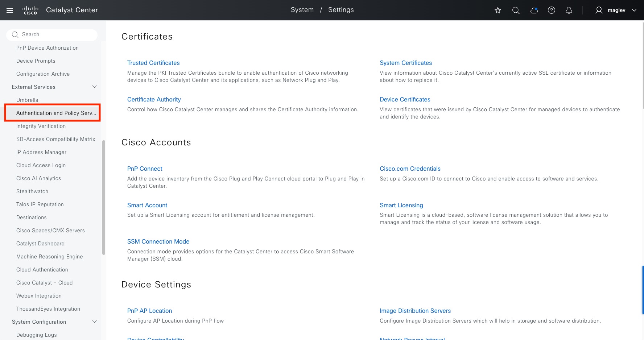Select Authentication and Policy Servers item

coord(56,113)
